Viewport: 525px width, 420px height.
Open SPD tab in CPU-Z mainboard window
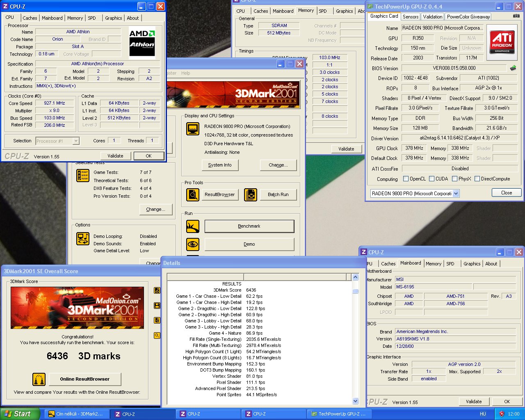pyautogui.click(x=450, y=264)
